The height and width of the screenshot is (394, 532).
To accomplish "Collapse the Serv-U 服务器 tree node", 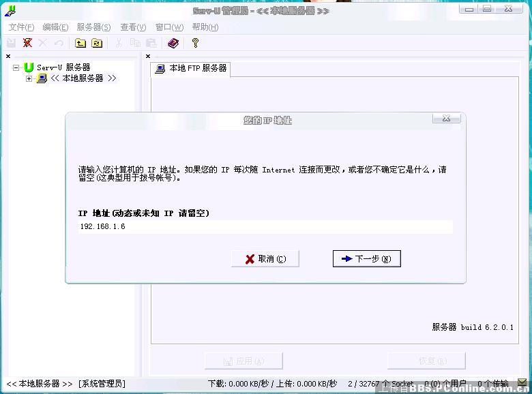I will click(x=16, y=67).
